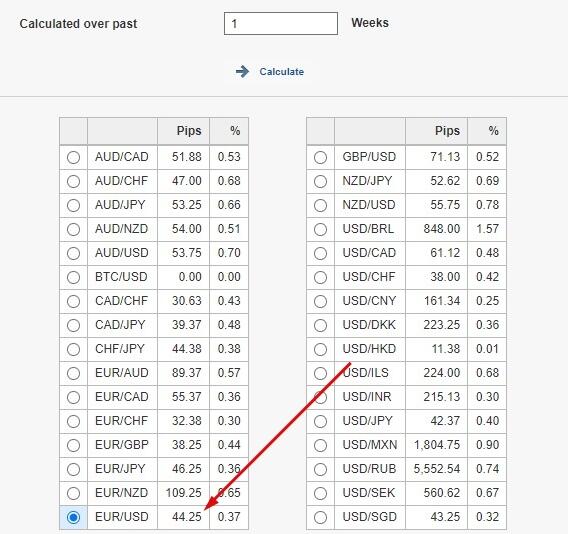Click the EUR/USD pair name text
Image resolution: width=568 pixels, height=534 pixels.
pyautogui.click(x=122, y=517)
